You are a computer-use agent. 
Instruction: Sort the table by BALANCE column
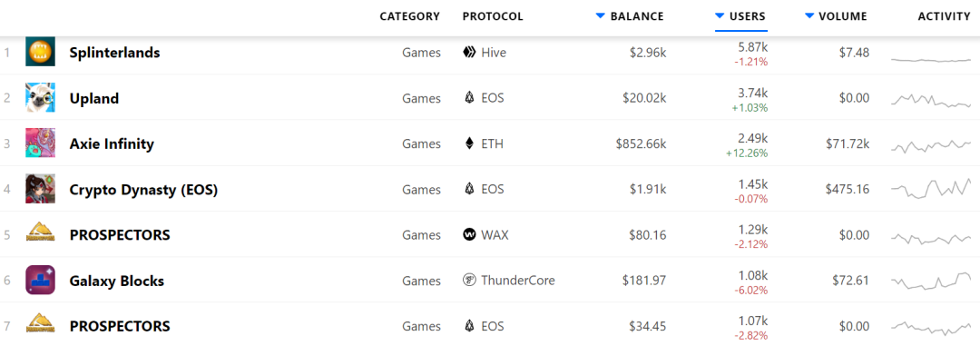tap(630, 16)
